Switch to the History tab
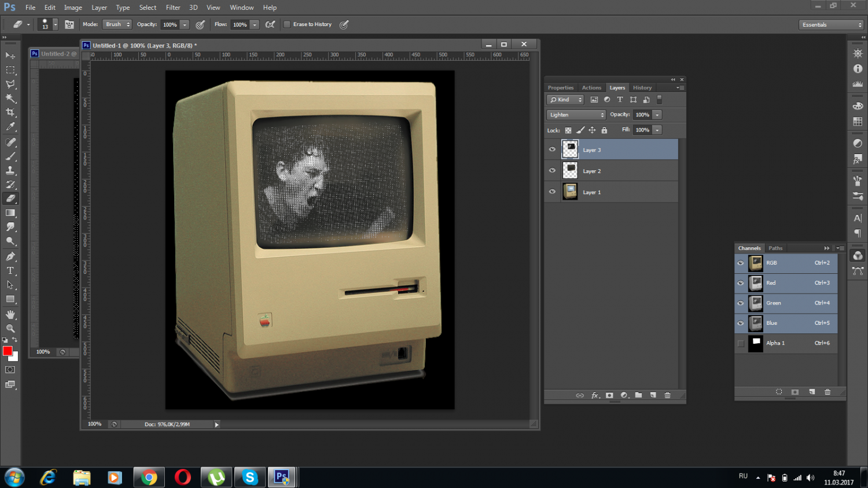868x488 pixels. [x=642, y=88]
